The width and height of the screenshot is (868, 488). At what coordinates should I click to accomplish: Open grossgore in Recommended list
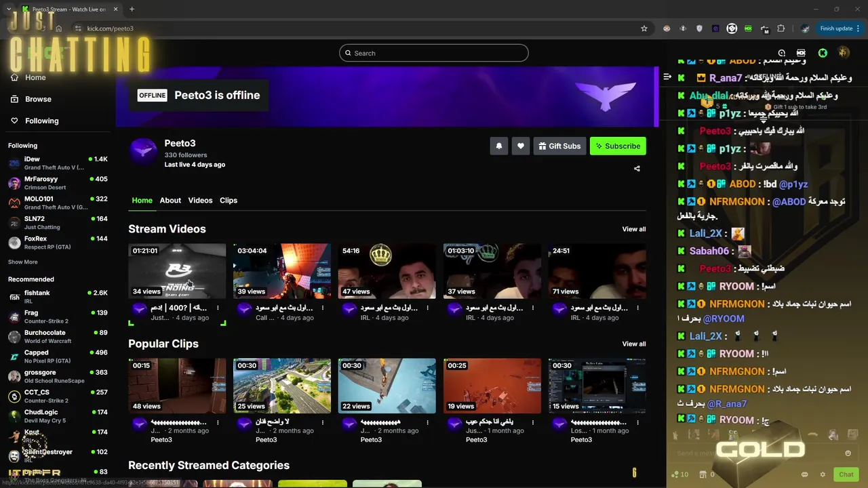[x=58, y=376]
